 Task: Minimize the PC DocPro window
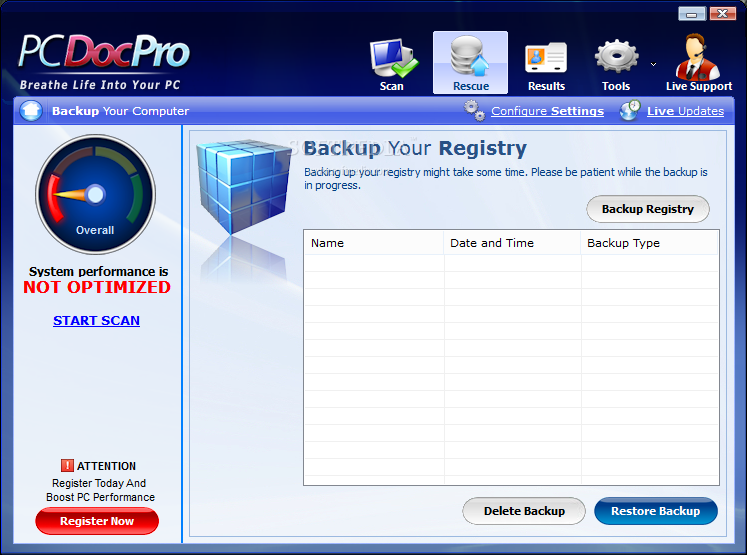point(692,13)
